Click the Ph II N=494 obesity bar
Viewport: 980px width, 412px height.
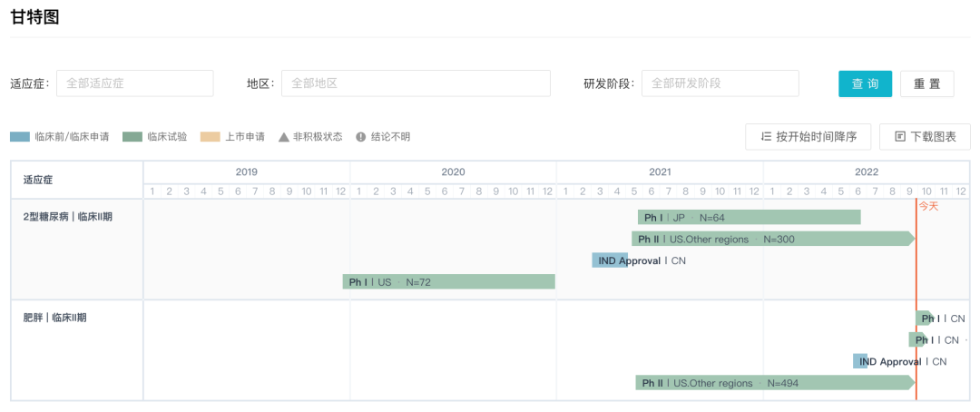click(773, 383)
